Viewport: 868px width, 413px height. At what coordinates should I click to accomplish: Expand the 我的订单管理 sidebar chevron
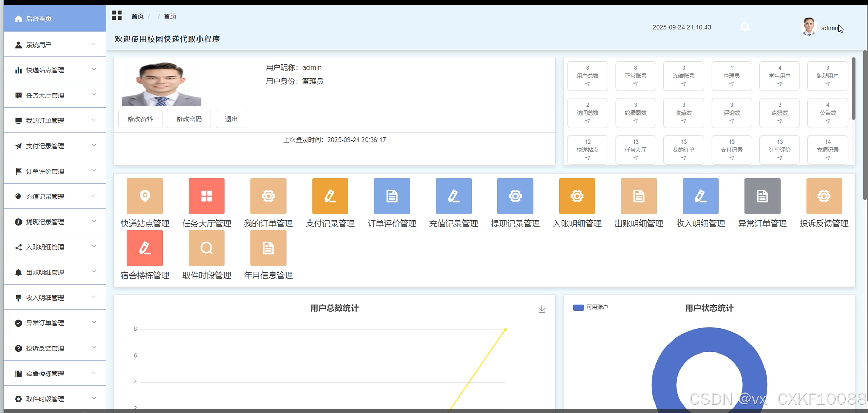point(94,120)
